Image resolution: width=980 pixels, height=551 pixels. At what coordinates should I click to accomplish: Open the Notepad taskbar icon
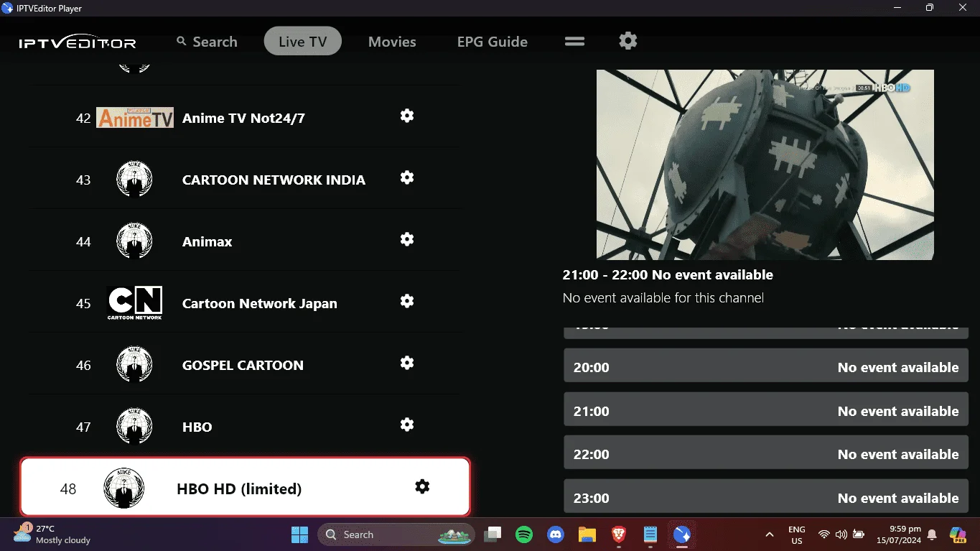coord(650,534)
